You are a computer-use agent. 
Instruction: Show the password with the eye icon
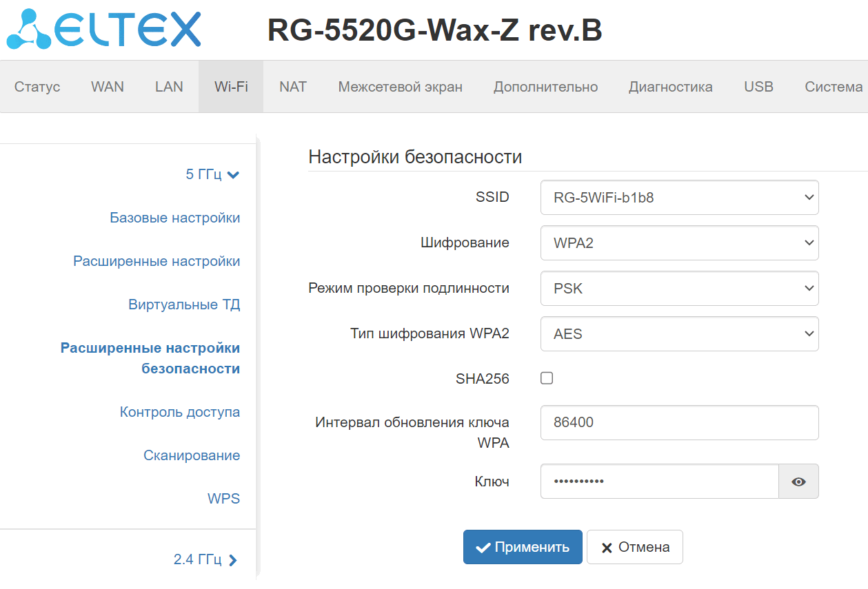[x=798, y=482]
